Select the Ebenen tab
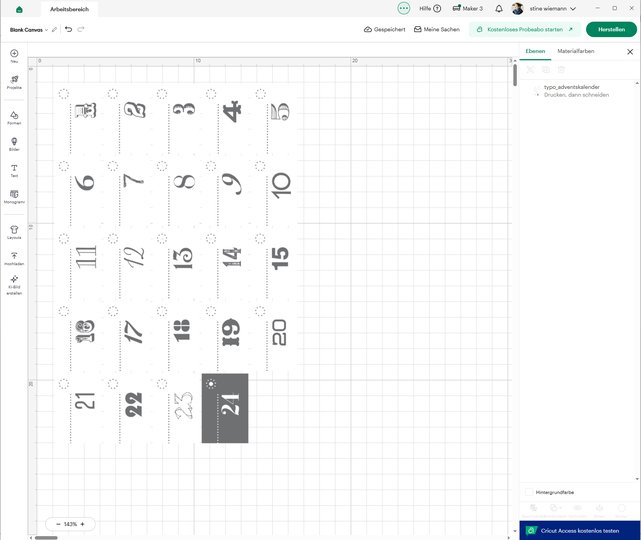Viewport: 641px width, 540px height. [x=535, y=51]
